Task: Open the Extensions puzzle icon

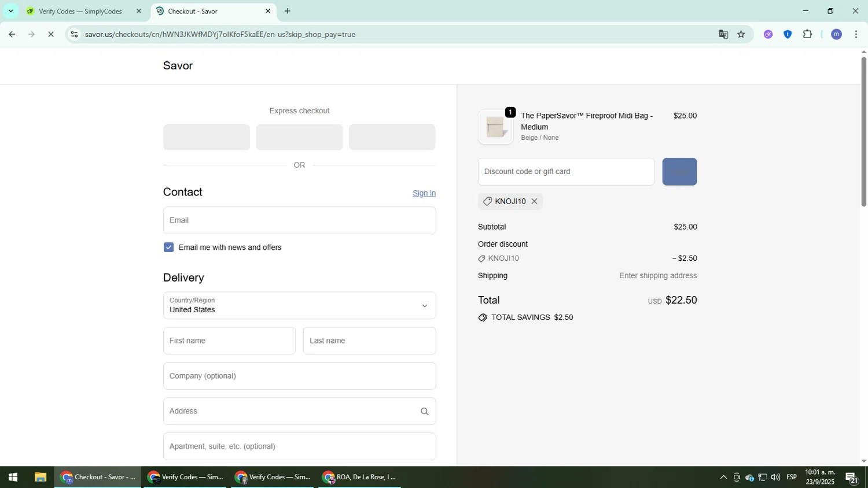Action: click(x=808, y=34)
